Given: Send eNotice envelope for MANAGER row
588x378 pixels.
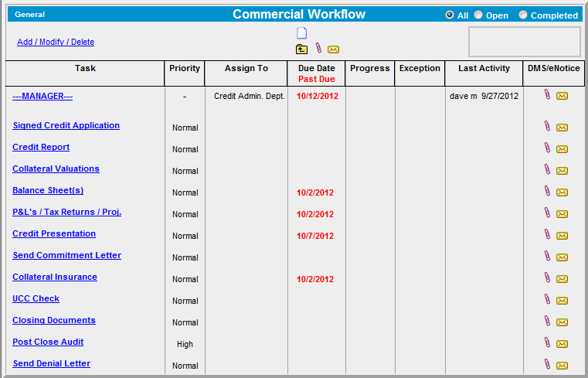Looking at the screenshot, I should point(562,96).
